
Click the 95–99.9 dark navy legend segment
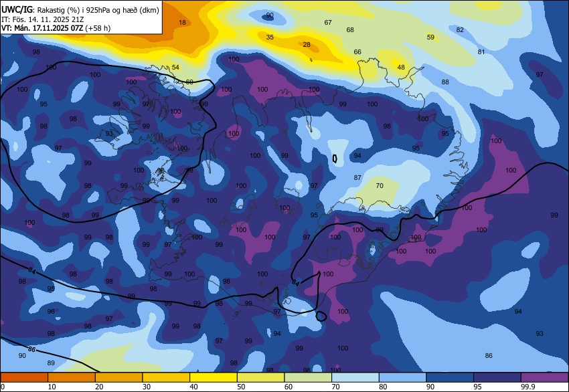point(497,377)
